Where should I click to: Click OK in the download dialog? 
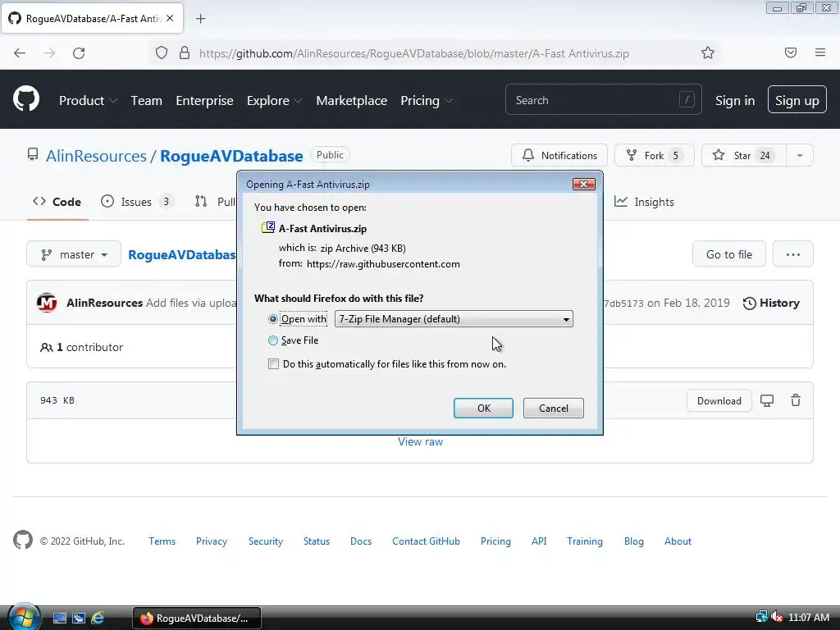pos(483,409)
